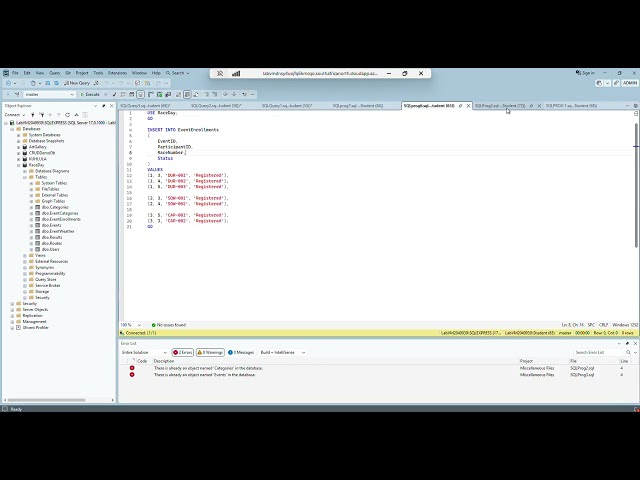Image resolution: width=640 pixels, height=480 pixels.
Task: Click the Parse query checkmark icon
Action: tap(114, 94)
